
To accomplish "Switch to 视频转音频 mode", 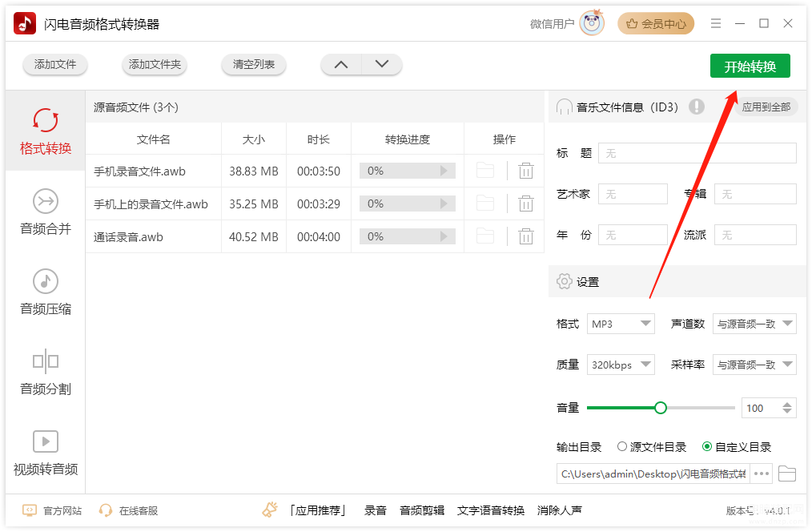I will (46, 452).
